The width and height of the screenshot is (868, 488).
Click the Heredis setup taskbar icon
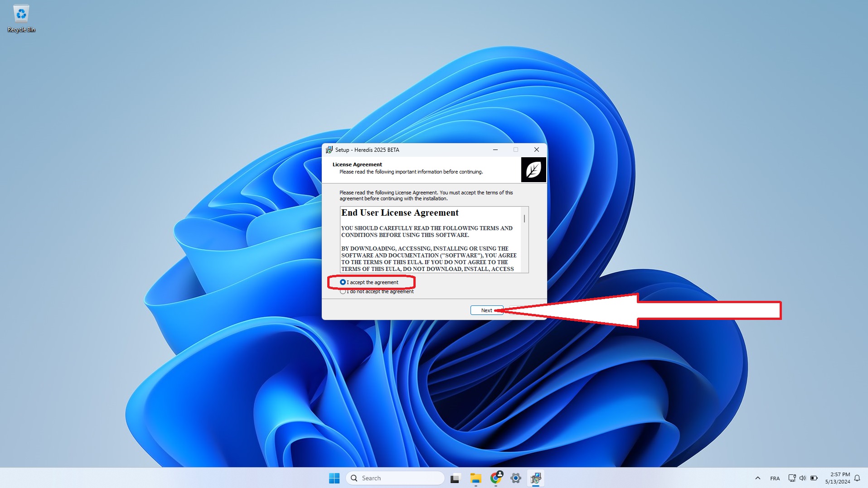coord(536,478)
